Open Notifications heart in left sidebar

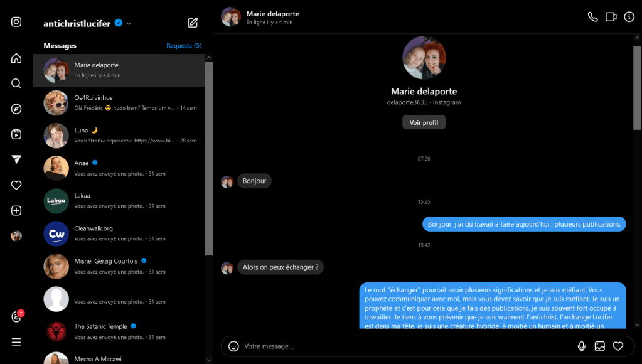pyautogui.click(x=16, y=185)
